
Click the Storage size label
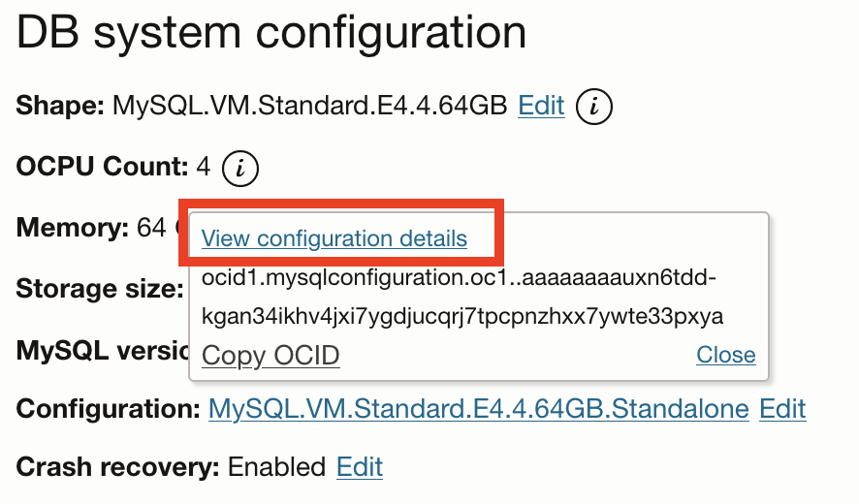pyautogui.click(x=99, y=289)
